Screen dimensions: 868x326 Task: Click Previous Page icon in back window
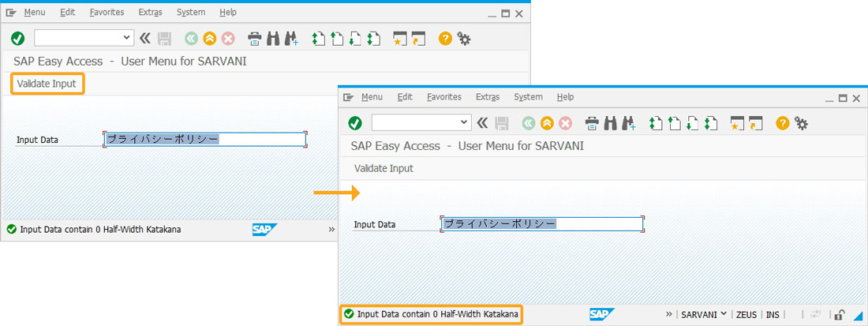pos(337,38)
